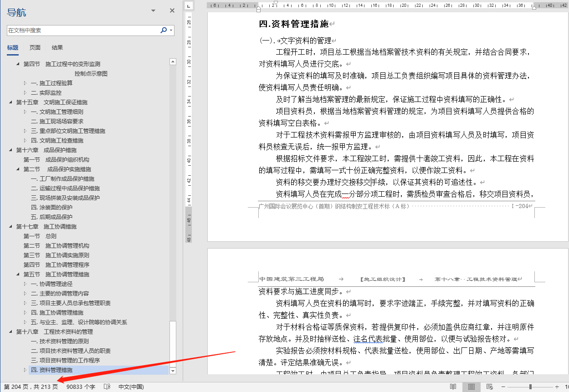Switch to Web Layout view
The height and width of the screenshot is (392, 569).
tap(489, 387)
